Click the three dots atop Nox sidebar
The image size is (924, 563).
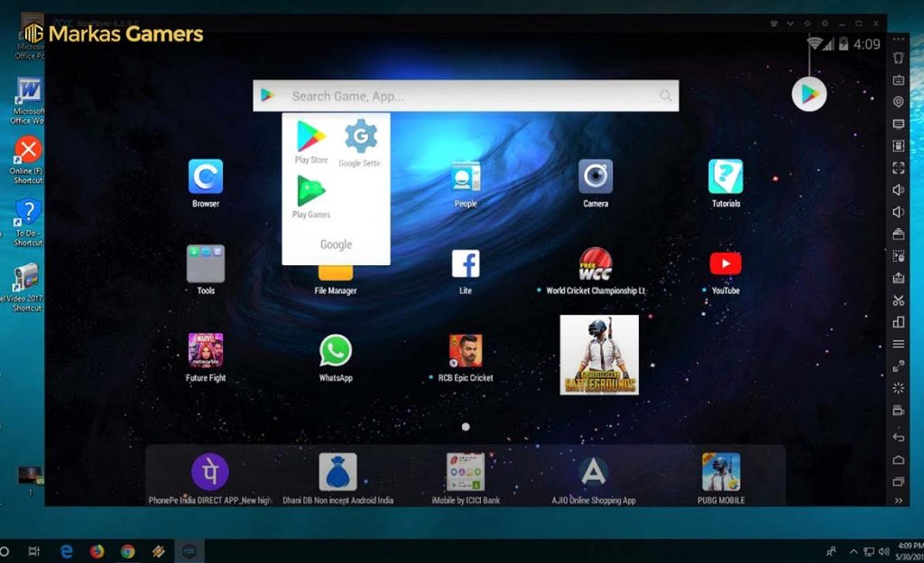[x=898, y=39]
